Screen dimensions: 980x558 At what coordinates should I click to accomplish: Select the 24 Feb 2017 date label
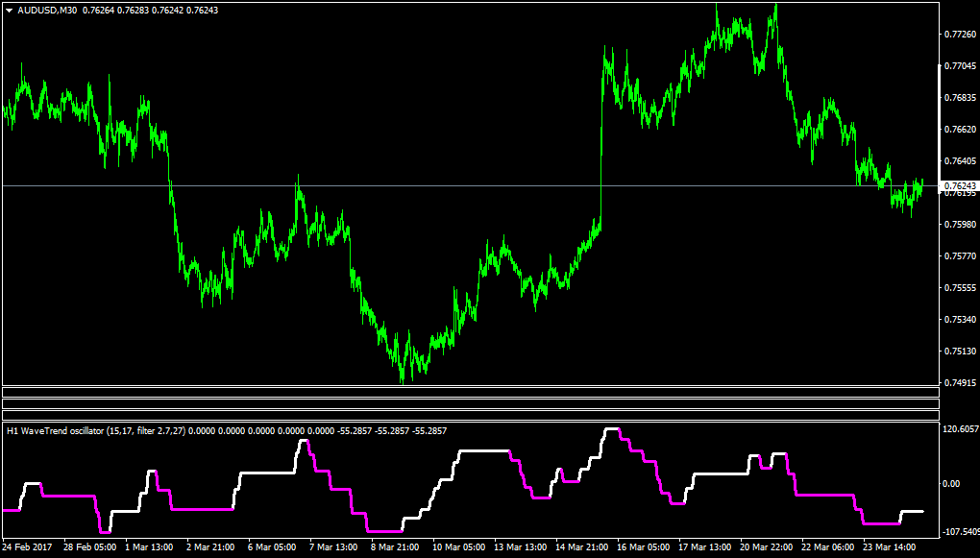28,547
